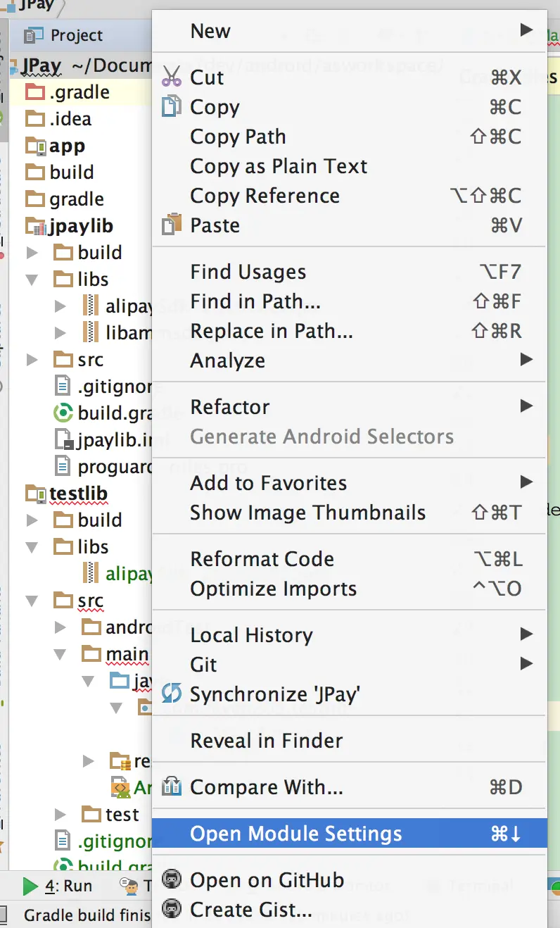Click the Open on GitHub octocat icon
This screenshot has height=928, width=560.
pos(171,879)
